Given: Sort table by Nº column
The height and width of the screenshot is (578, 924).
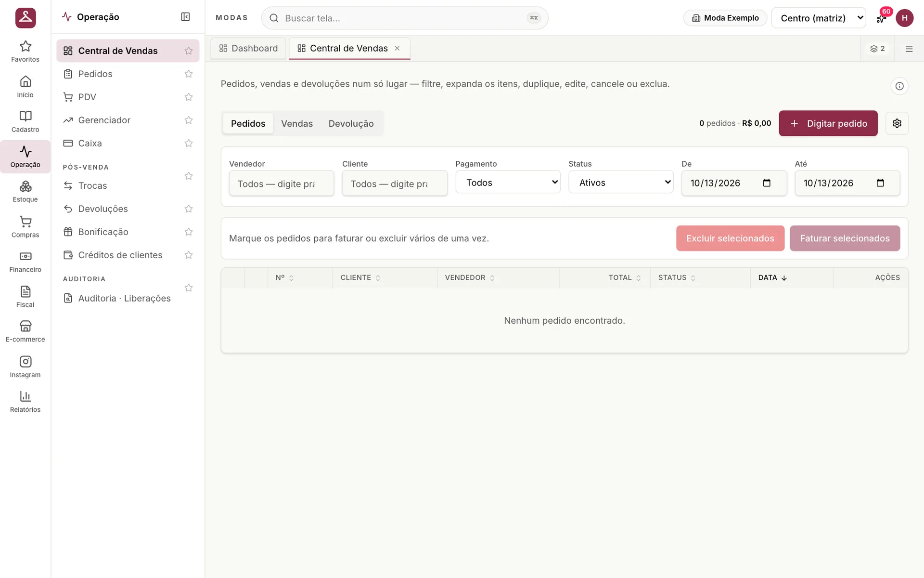Looking at the screenshot, I should pos(284,278).
